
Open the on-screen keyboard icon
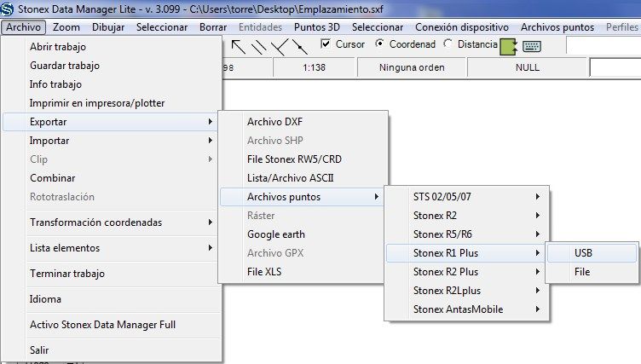[532, 46]
